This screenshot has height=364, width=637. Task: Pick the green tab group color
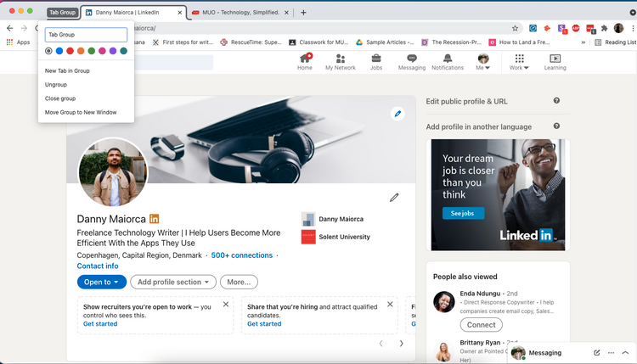[92, 51]
